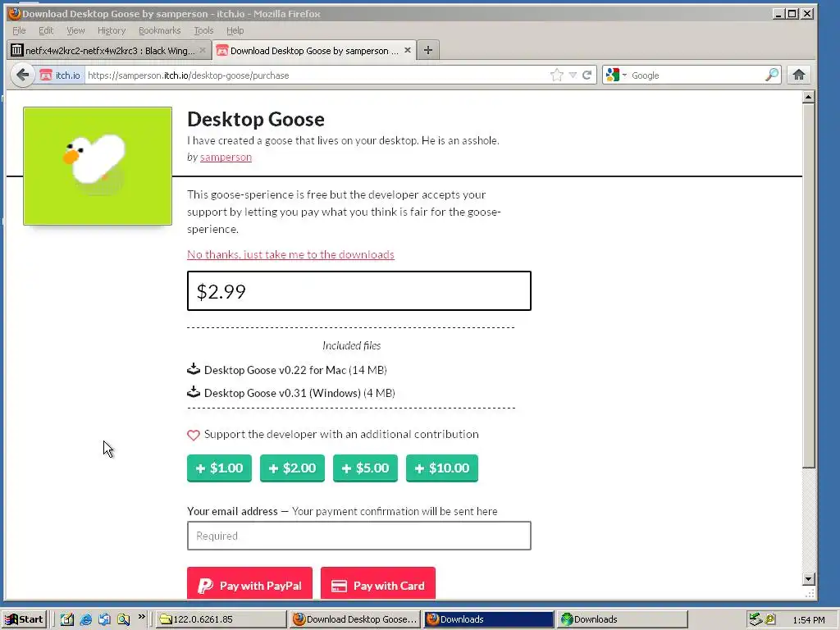Click the Desktop Goose cover image

[x=98, y=166]
